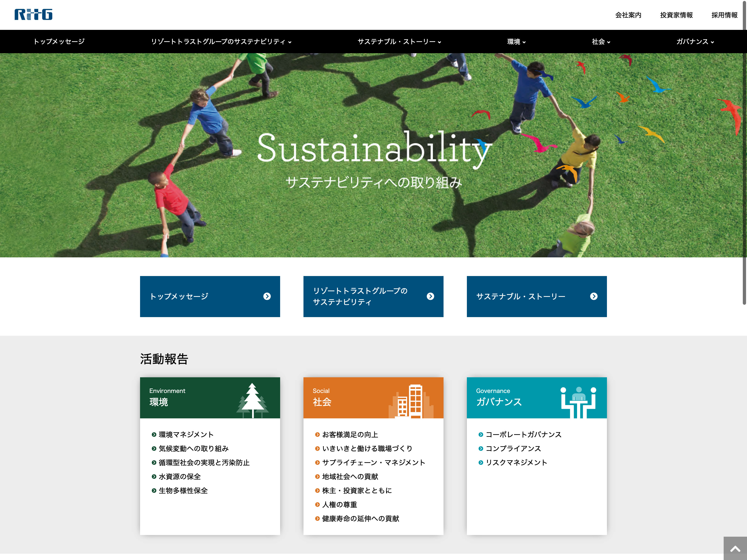Image resolution: width=747 pixels, height=560 pixels.
Task: Open the 気候変動への取り組み link
Action: pyautogui.click(x=194, y=448)
